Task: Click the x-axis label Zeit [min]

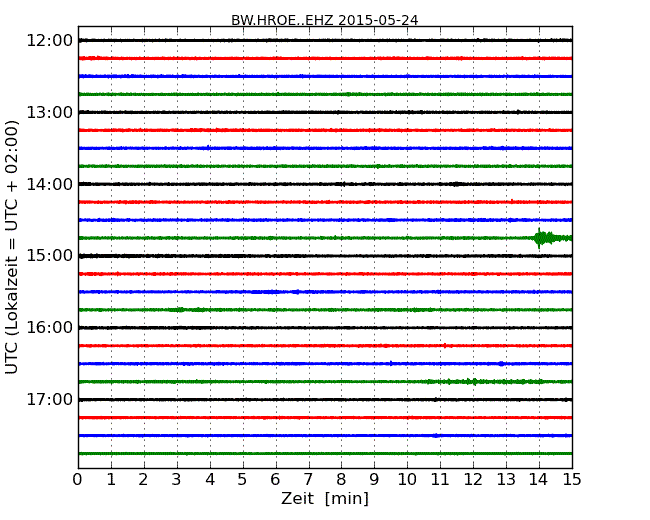Action: click(x=325, y=498)
